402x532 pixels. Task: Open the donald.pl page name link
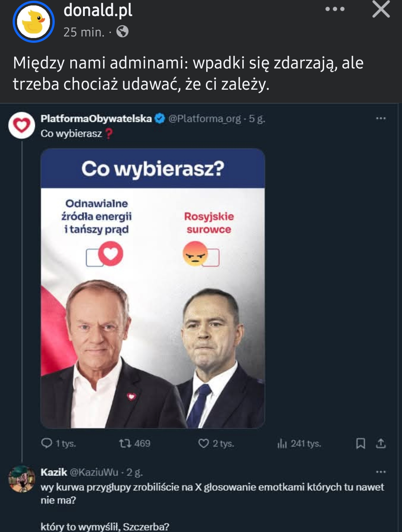[98, 10]
